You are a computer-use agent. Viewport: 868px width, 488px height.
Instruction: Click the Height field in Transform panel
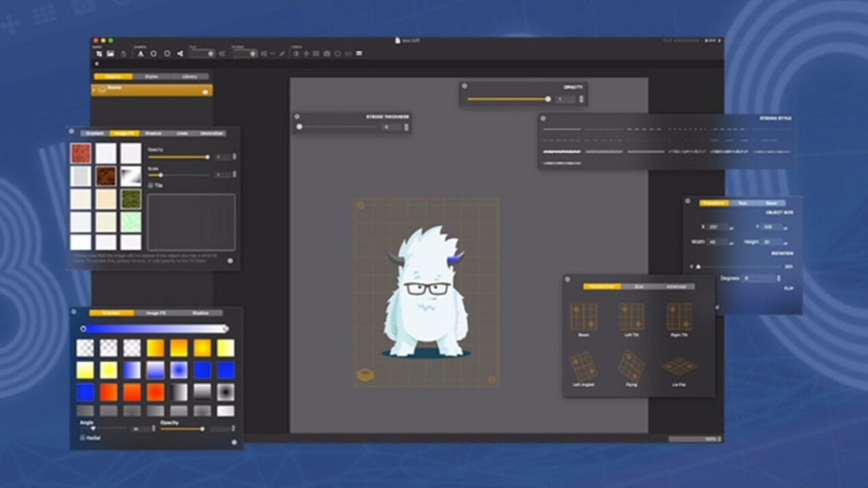tap(771, 242)
